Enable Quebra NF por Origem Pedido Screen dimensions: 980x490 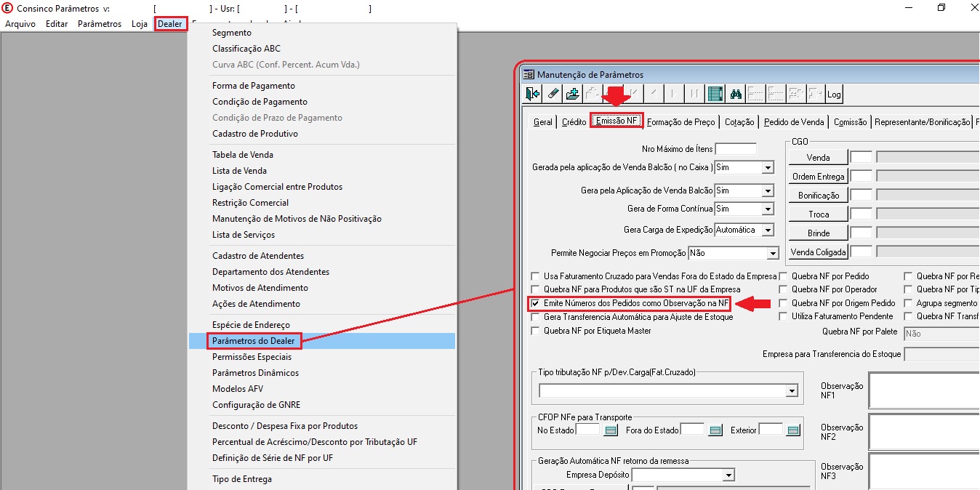pyautogui.click(x=784, y=303)
